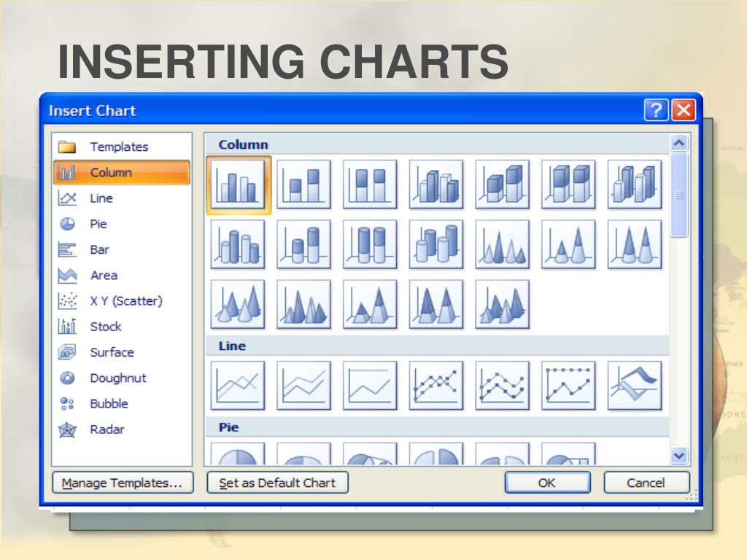Pick the 100% Stacked Column chart

pyautogui.click(x=370, y=184)
